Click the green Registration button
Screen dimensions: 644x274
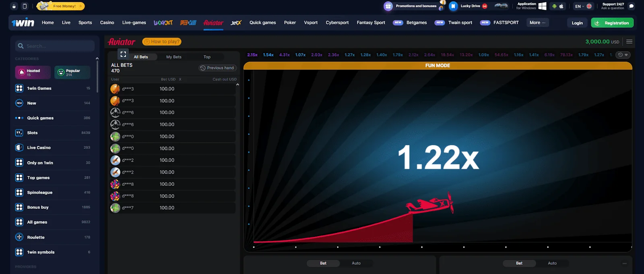(612, 23)
